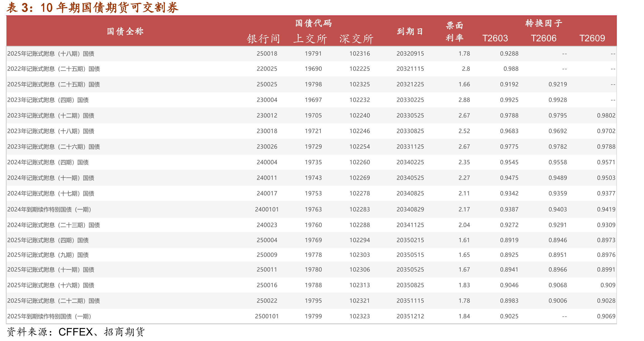
Task: Click coupon rate 2.88
Action: [464, 100]
